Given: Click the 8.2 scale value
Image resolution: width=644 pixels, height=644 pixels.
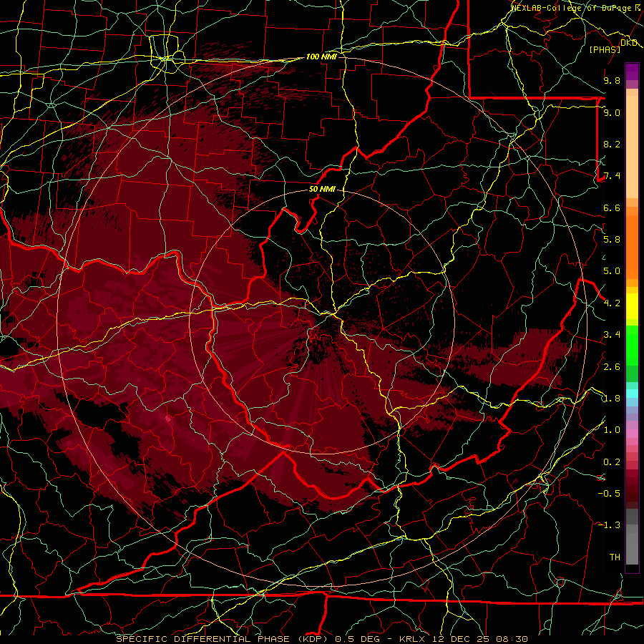Looking at the screenshot, I should [x=612, y=144].
